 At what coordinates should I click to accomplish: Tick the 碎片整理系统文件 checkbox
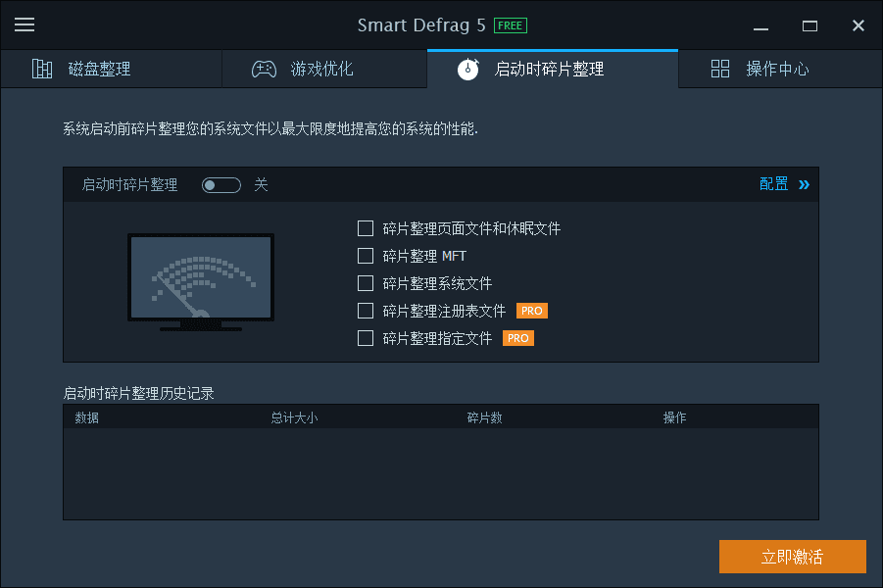point(366,283)
